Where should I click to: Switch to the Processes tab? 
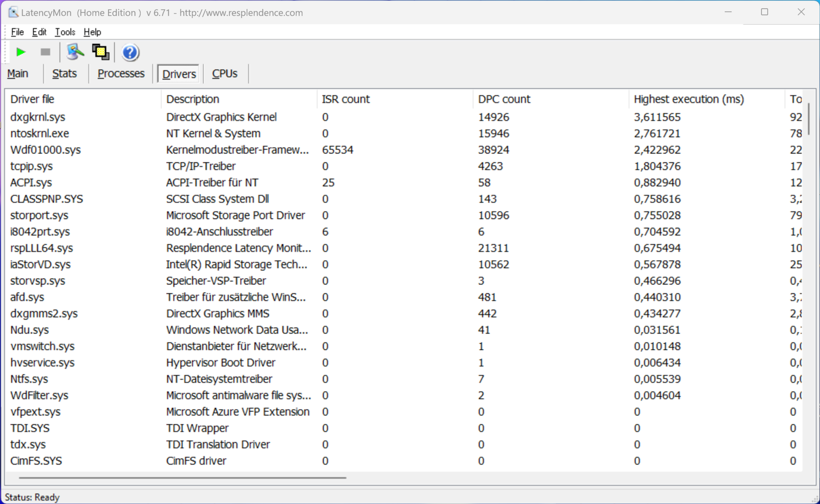tap(121, 73)
